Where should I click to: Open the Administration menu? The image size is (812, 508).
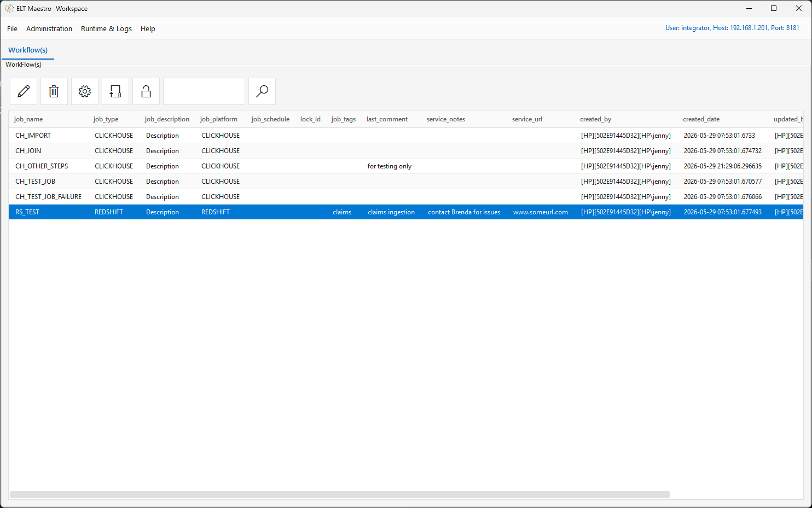(x=49, y=28)
